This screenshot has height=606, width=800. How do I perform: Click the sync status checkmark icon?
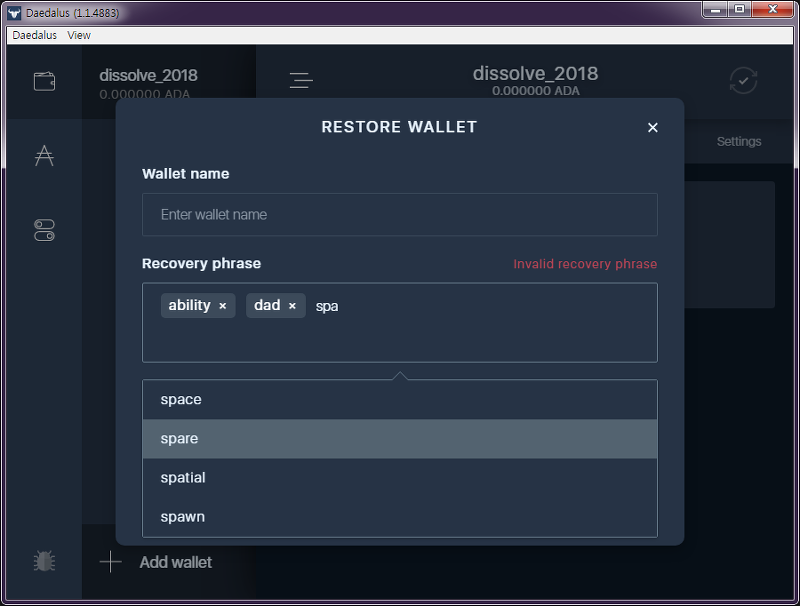coord(743,81)
